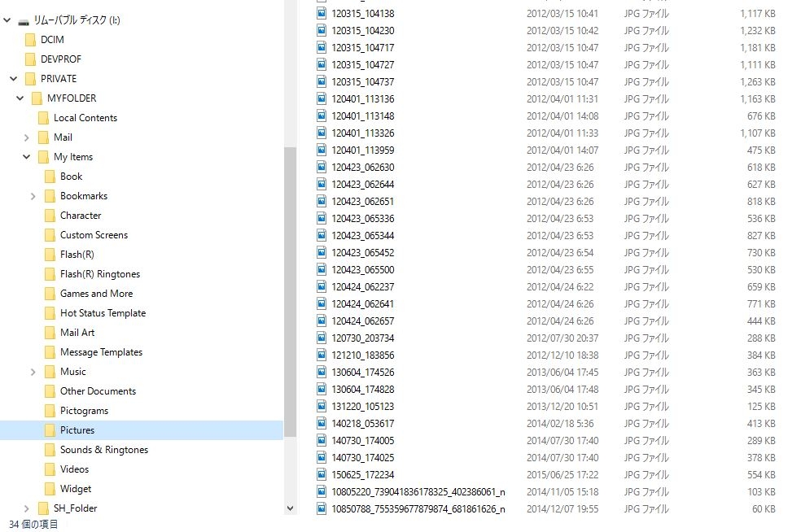
Task: Click JPG icon of 10805220_739041836178325 file
Action: coord(322,491)
